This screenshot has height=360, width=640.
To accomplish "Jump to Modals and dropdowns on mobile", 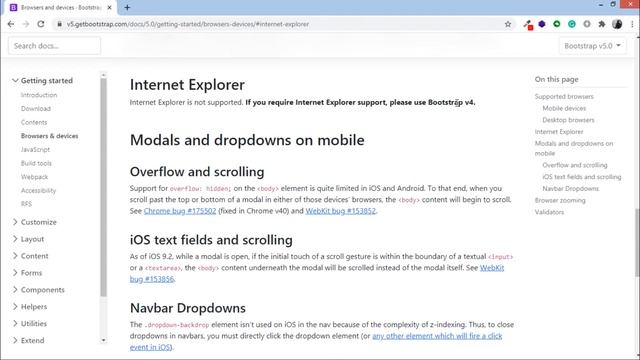I will 574,148.
